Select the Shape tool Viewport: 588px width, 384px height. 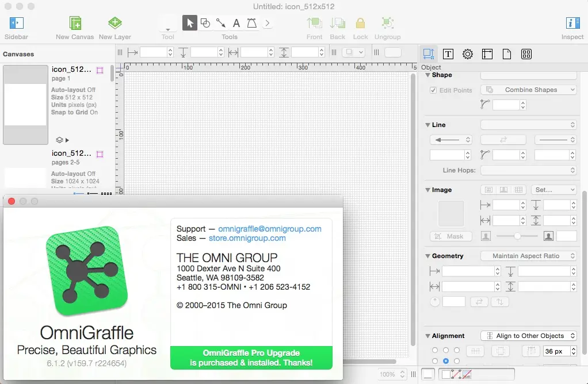(x=205, y=23)
